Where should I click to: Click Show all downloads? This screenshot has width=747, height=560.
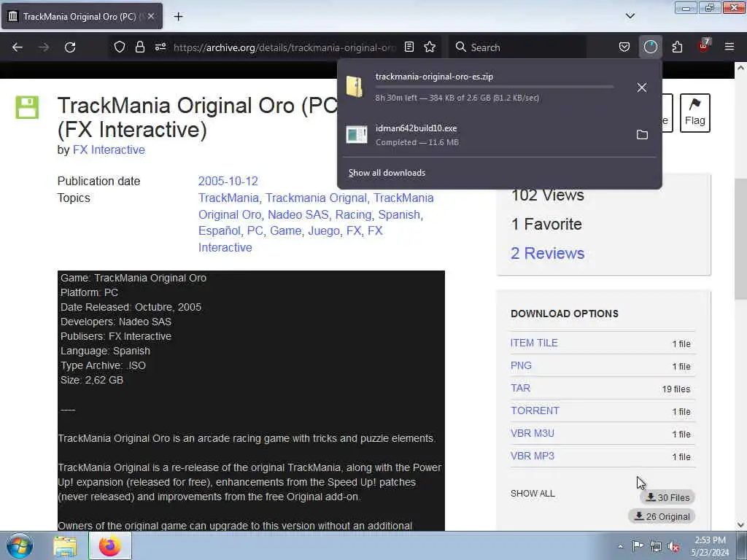pos(387,173)
